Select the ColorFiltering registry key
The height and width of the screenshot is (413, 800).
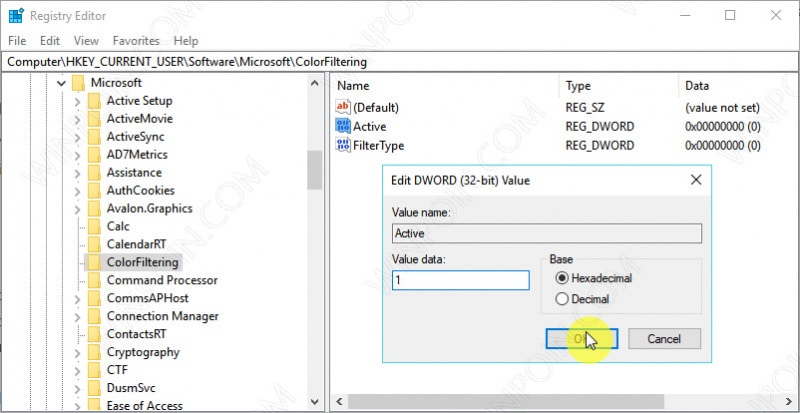(142, 262)
